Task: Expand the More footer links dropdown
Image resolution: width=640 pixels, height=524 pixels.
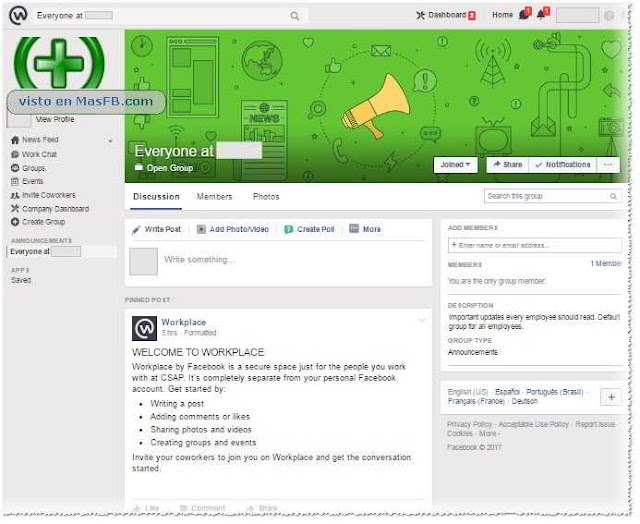Action: point(489,433)
